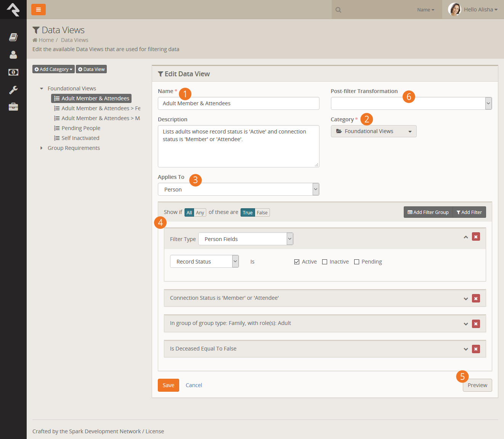Open the briefcase admin icon in the sidebar
This screenshot has width=504, height=439.
(13, 107)
